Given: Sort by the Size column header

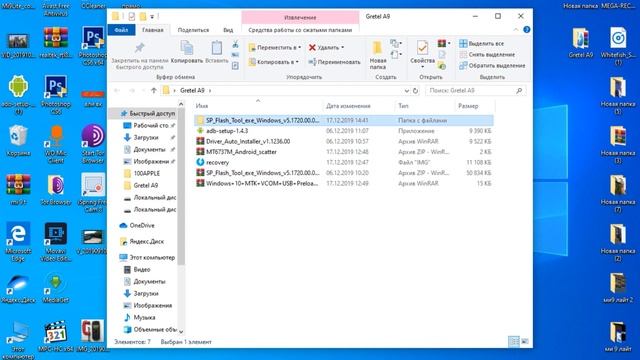Looking at the screenshot, I should pos(475,106).
